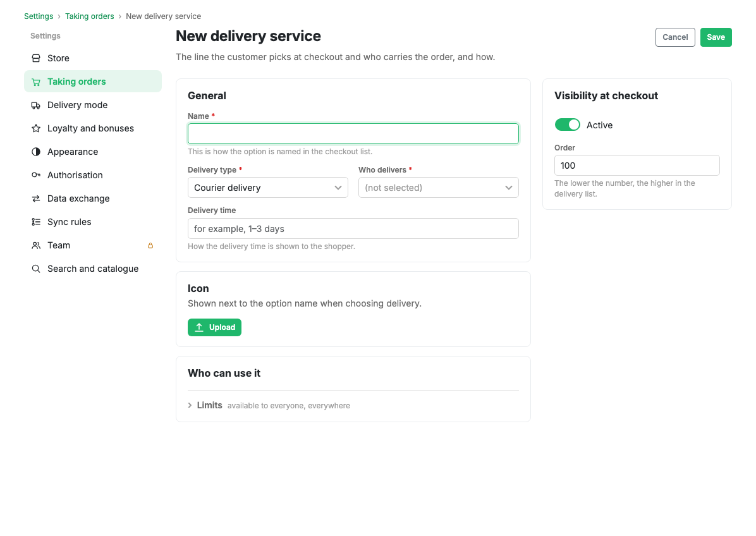This screenshot has width=756, height=536.
Task: Click the upload arrow icon in the Upload button
Action: [199, 327]
